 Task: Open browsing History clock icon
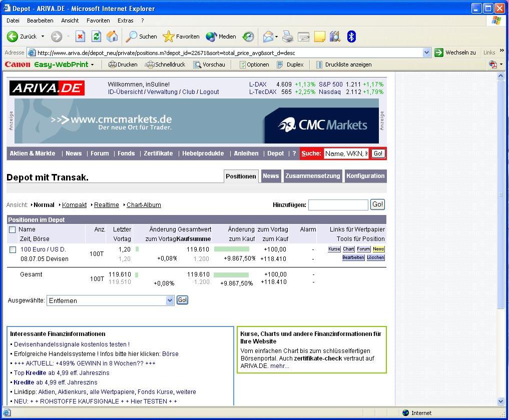click(248, 36)
